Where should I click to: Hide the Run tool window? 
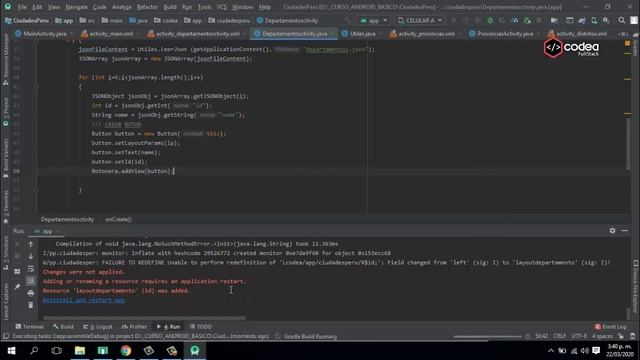(624, 231)
